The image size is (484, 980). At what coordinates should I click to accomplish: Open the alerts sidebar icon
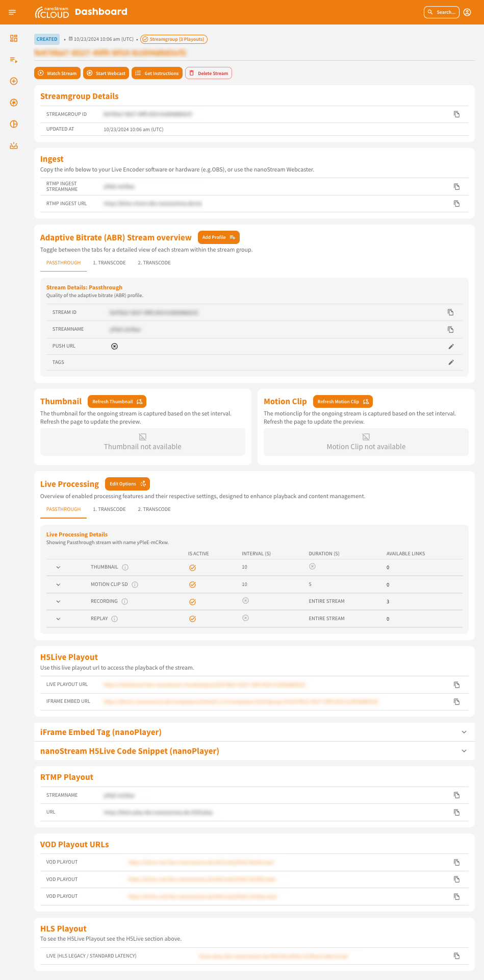click(14, 145)
